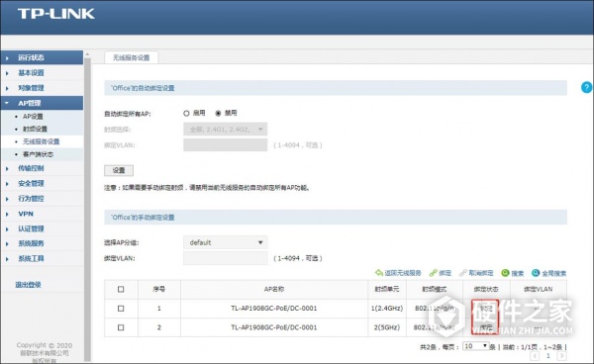Click the TP-LINK logo

56,14
